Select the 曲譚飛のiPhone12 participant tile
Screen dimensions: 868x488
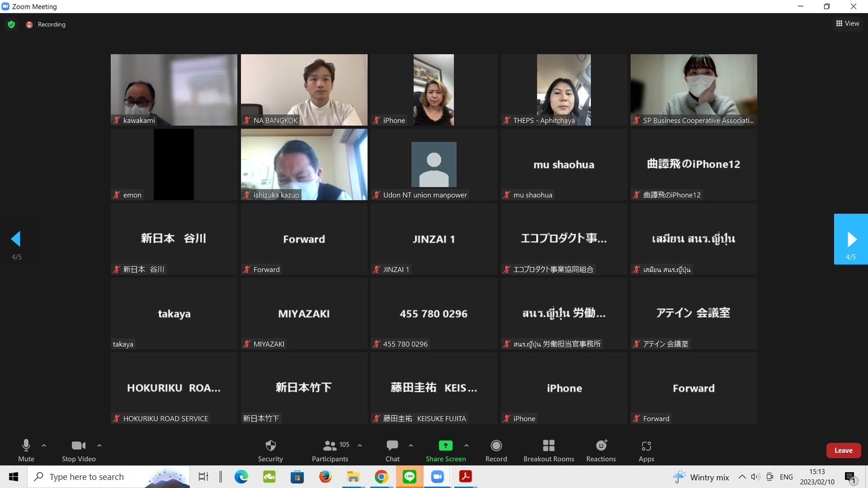[694, 164]
